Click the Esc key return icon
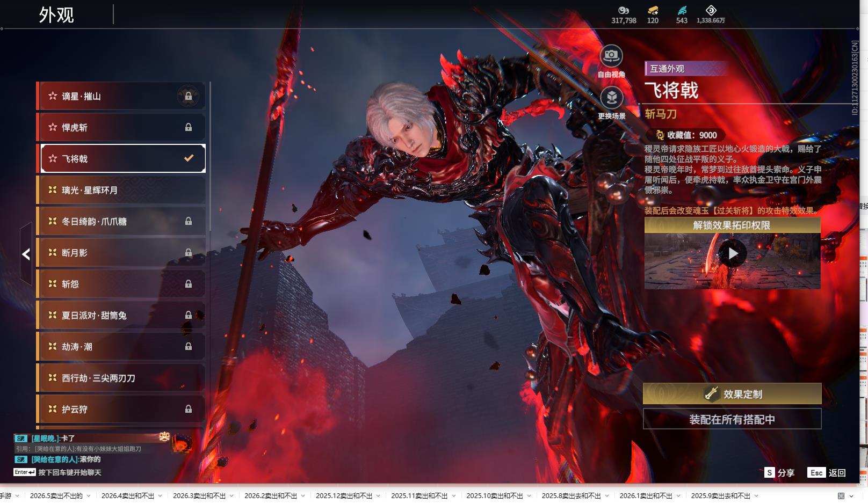This screenshot has width=868, height=504. tap(816, 472)
